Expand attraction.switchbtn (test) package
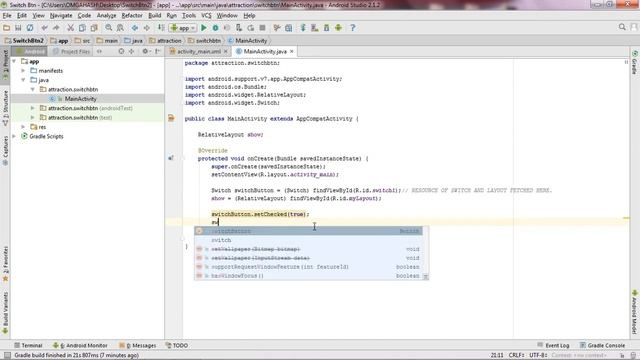 point(33,118)
